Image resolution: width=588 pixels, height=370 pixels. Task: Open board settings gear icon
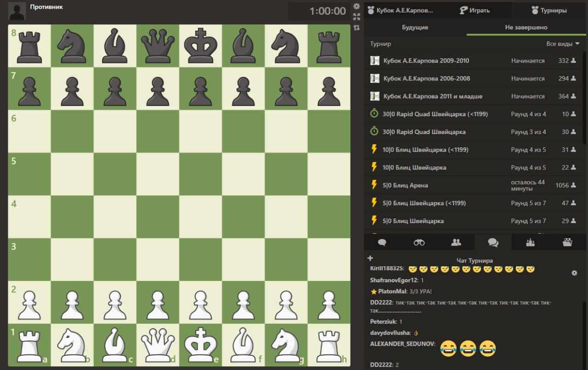tap(356, 6)
